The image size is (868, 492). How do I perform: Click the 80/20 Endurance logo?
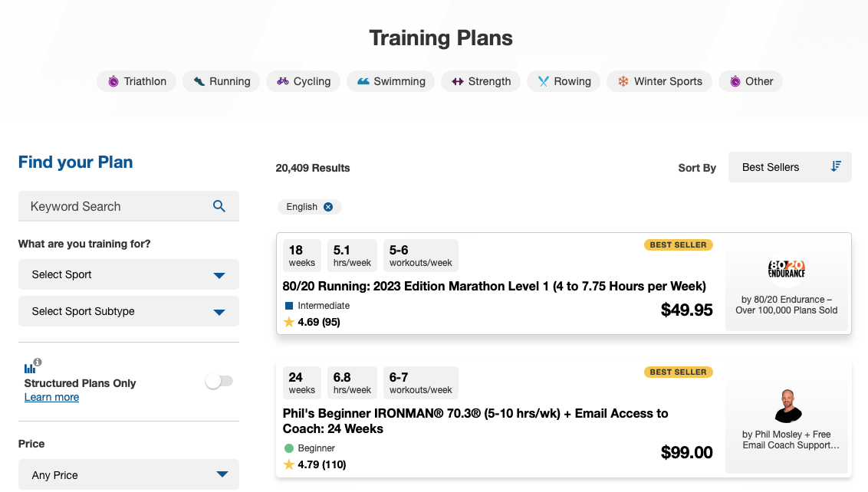[787, 269]
